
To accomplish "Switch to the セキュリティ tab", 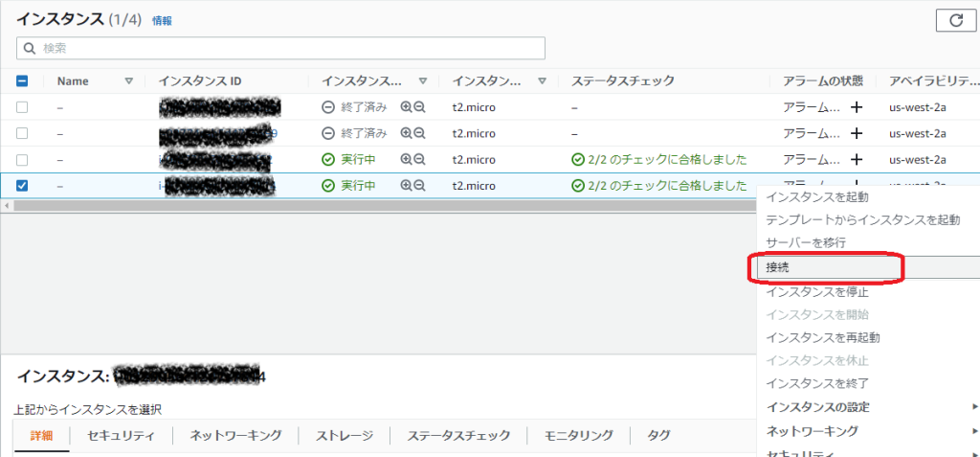I will click(x=121, y=436).
